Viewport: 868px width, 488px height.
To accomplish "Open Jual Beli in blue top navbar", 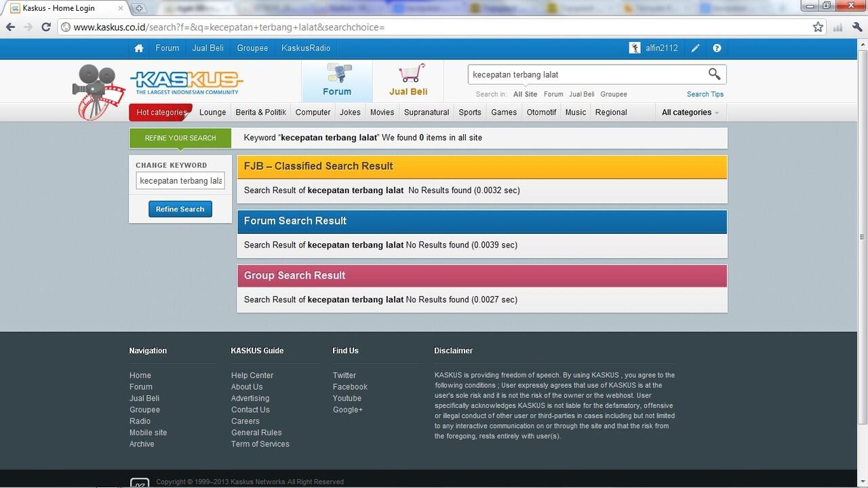I will pos(208,48).
